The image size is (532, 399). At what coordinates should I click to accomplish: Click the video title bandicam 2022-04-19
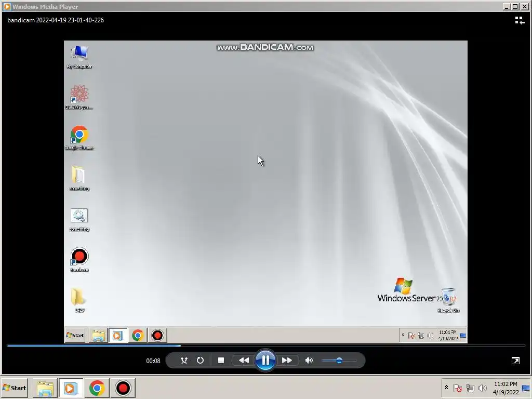click(x=56, y=20)
